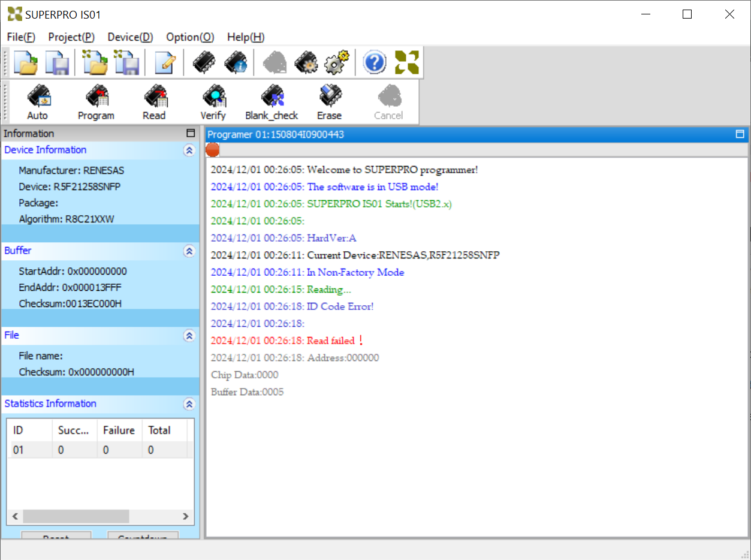
Task: Click the olive SUPERPRO logo toolbar icon
Action: [406, 62]
